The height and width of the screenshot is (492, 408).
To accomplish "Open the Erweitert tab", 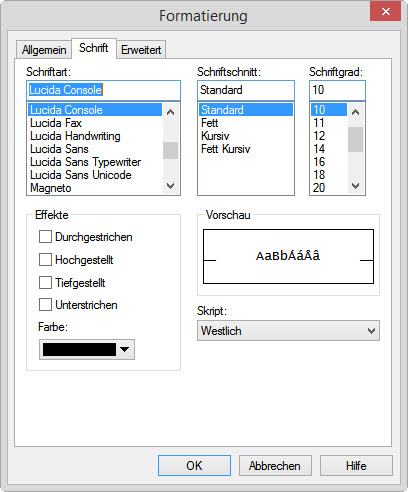I will pos(141,50).
